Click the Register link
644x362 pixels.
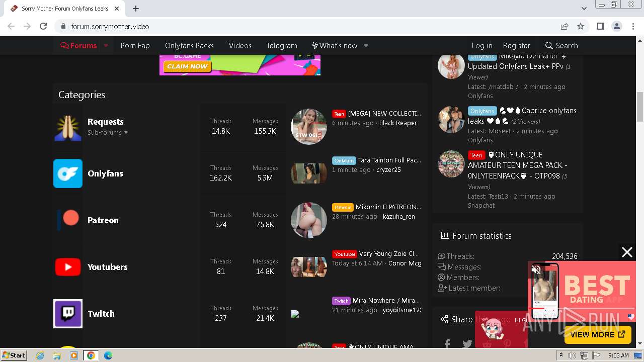coord(517,45)
